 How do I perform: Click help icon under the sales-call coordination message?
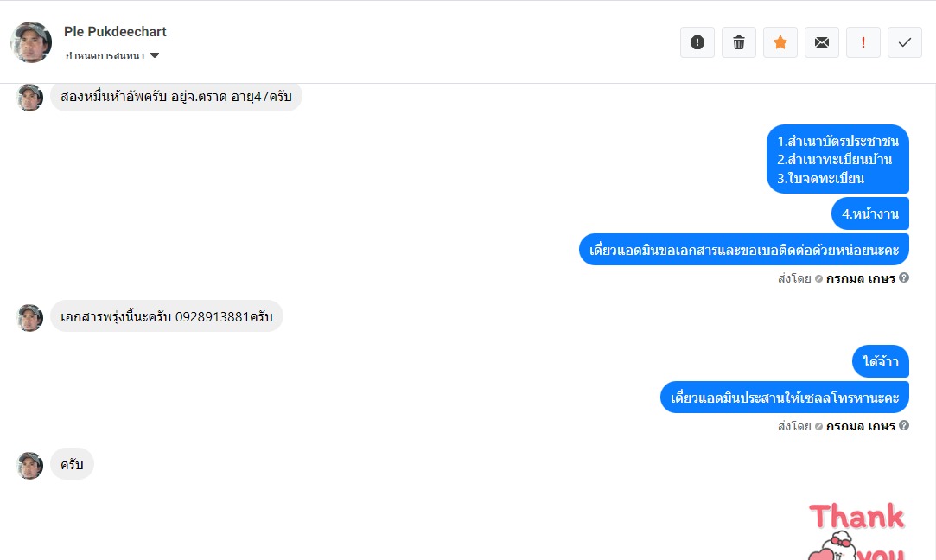point(904,426)
